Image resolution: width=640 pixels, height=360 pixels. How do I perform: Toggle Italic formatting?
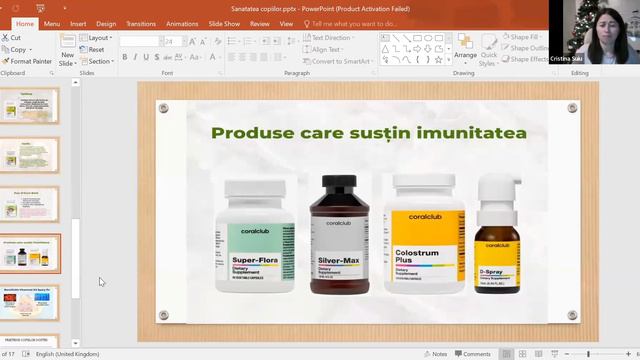(135, 57)
